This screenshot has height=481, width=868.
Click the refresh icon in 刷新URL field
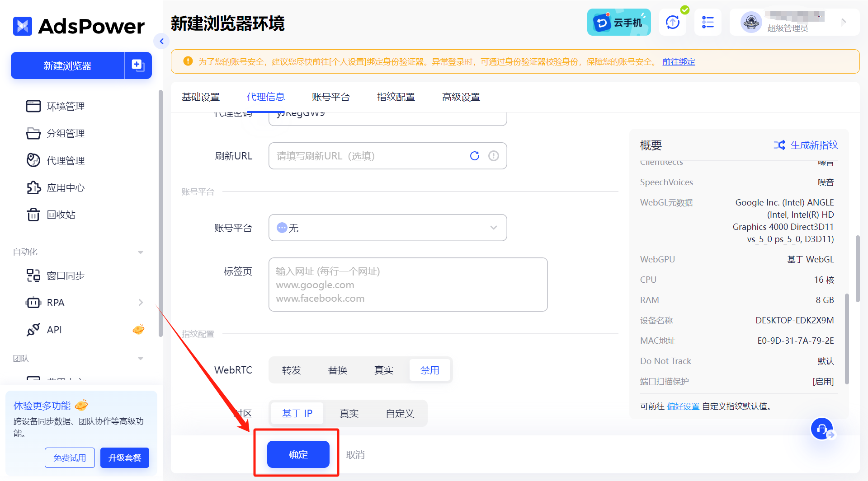pyautogui.click(x=474, y=156)
